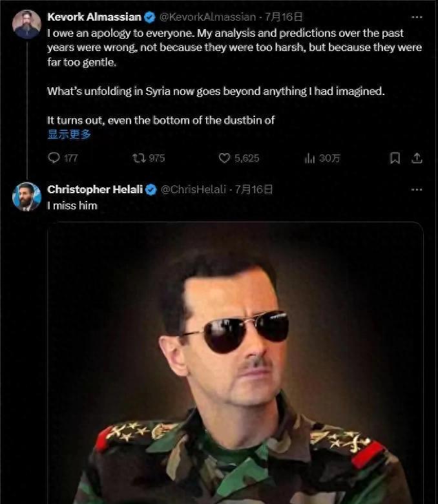Open Christopher Helali's profile avatar
Viewport: 438px width, 504px height.
coord(26,196)
